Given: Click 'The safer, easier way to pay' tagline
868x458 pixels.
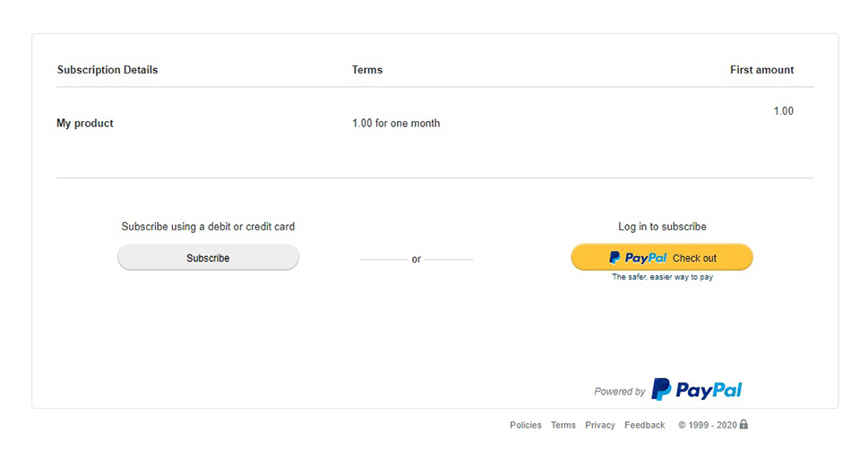Looking at the screenshot, I should click(x=662, y=277).
